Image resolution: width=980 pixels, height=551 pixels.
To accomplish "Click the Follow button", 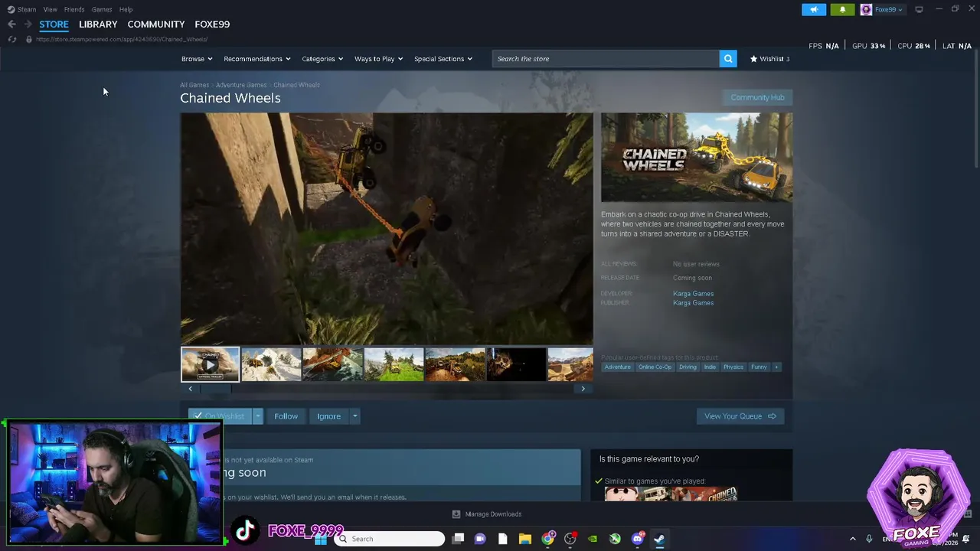I will [286, 416].
